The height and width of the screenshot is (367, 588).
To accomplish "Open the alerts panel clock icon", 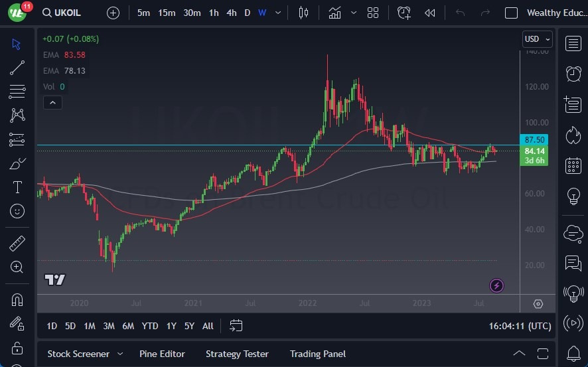I will (573, 74).
